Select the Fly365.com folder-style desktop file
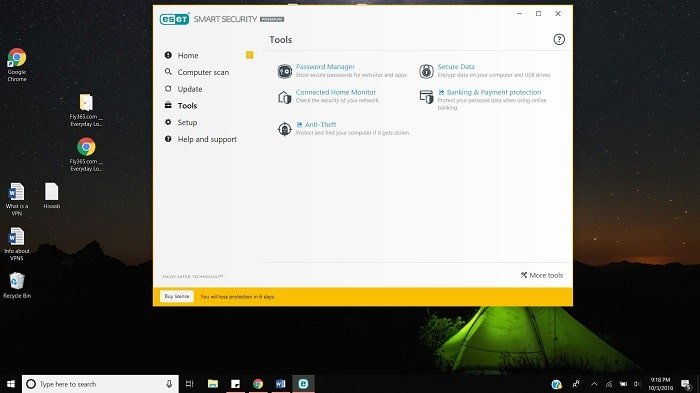This screenshot has width=700, height=393. click(x=86, y=110)
